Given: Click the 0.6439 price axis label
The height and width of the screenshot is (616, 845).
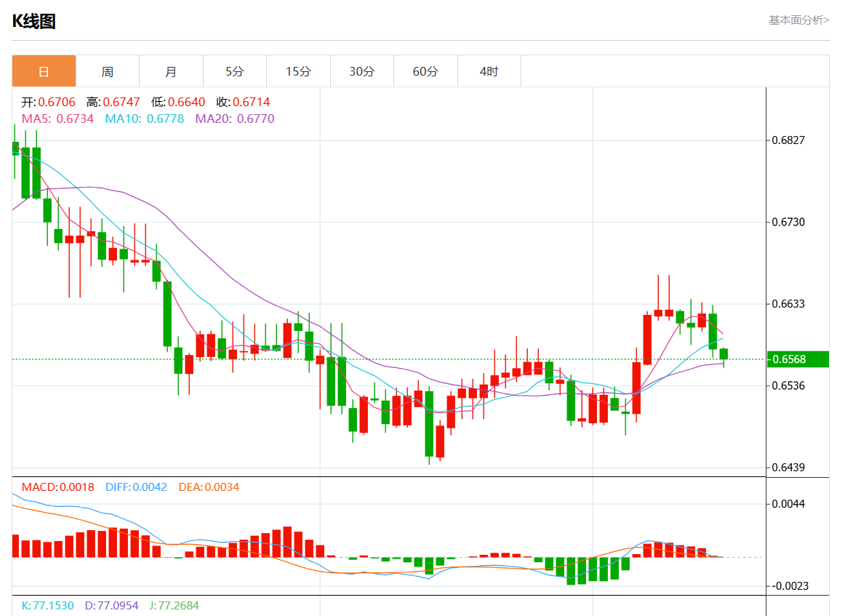Looking at the screenshot, I should (x=788, y=467).
